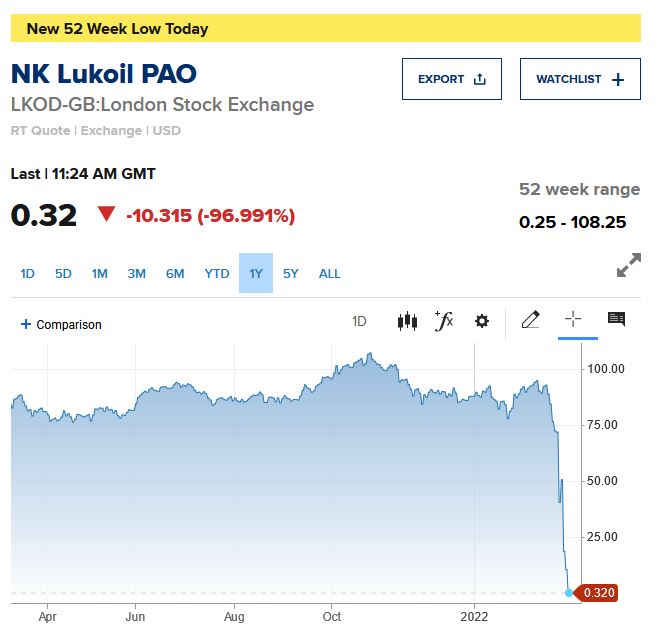657x641 pixels.
Task: Open chart settings gear
Action: tap(482, 321)
